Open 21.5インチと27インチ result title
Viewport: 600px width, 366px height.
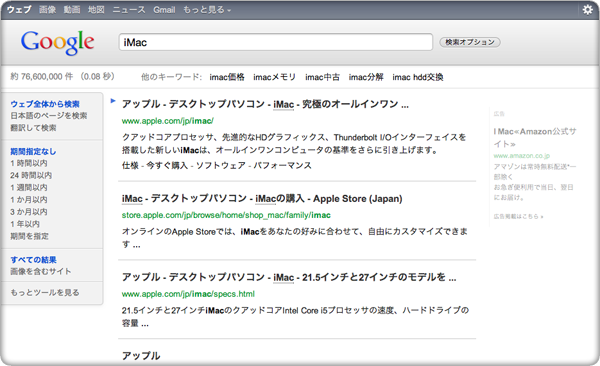pos(289,277)
